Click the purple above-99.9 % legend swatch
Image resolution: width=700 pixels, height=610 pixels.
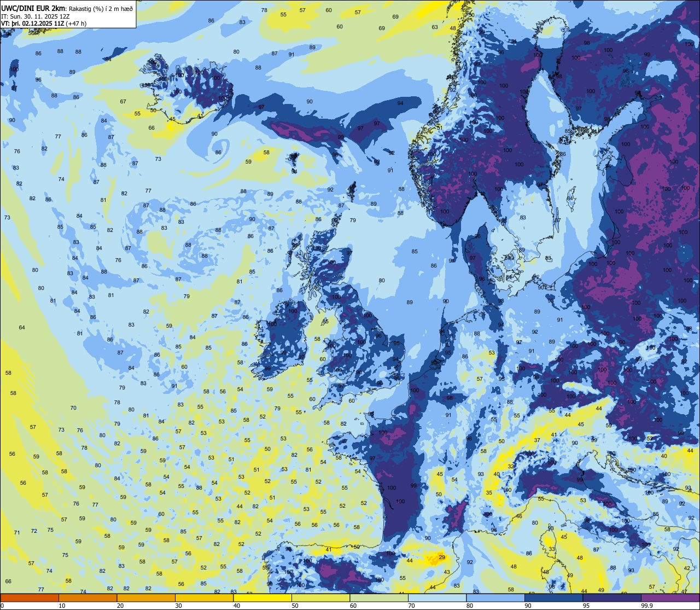click(x=670, y=597)
